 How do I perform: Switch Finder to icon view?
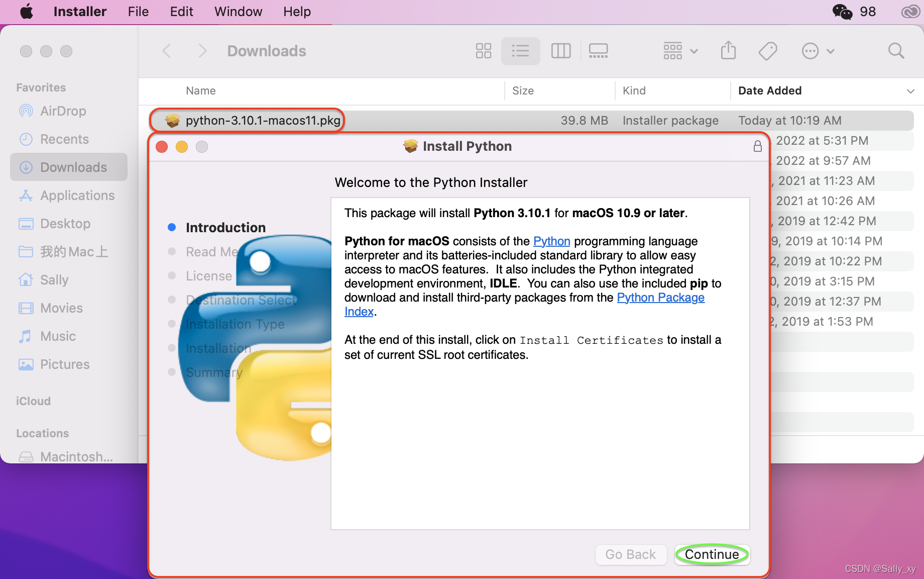[x=483, y=51]
